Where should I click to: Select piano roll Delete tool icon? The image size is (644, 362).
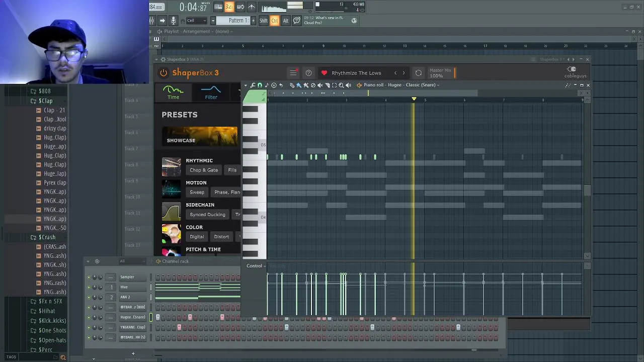[x=313, y=85]
